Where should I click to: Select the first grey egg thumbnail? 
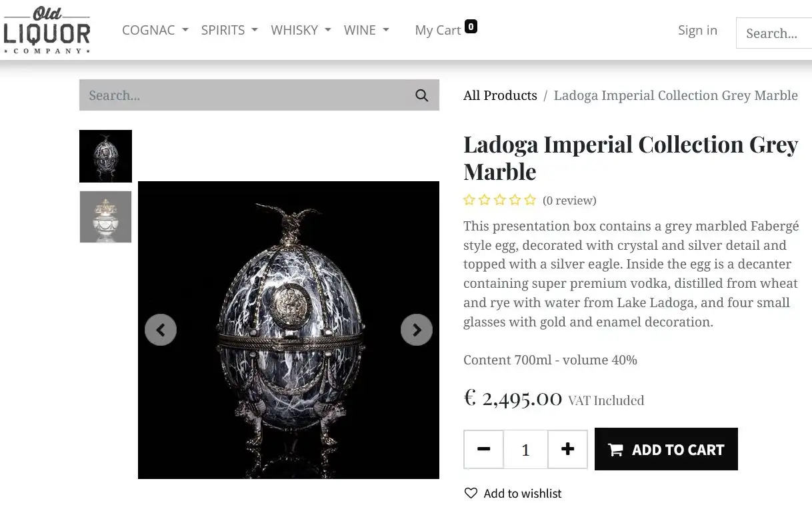[105, 156]
